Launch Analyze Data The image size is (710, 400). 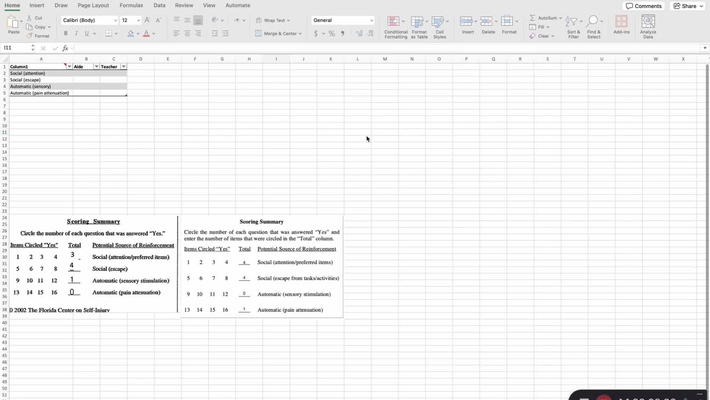pyautogui.click(x=648, y=27)
